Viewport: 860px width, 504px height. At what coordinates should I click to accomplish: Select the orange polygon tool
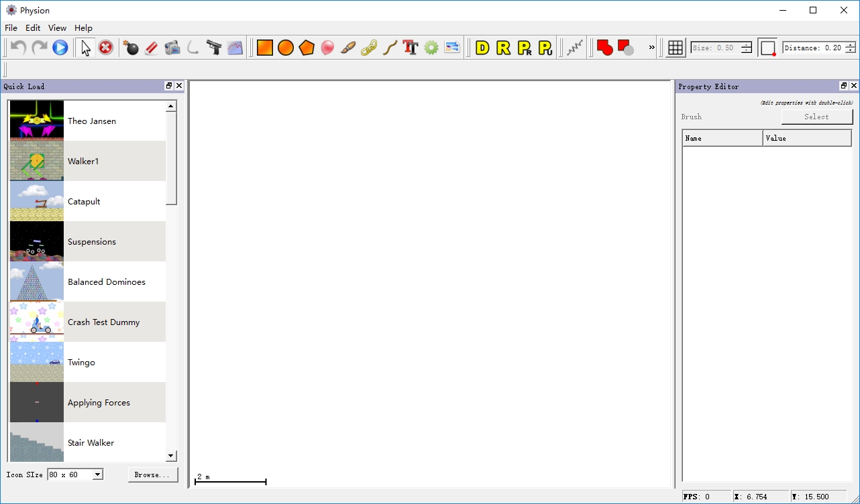tap(307, 48)
